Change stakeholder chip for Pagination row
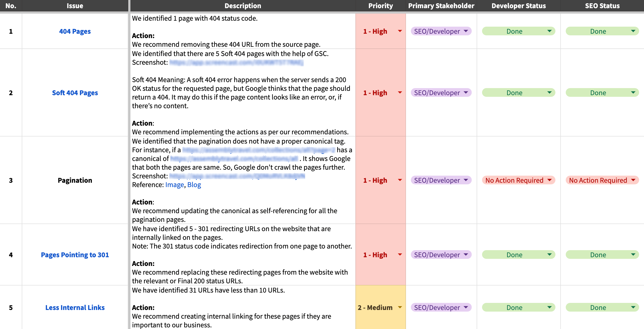 (x=441, y=180)
